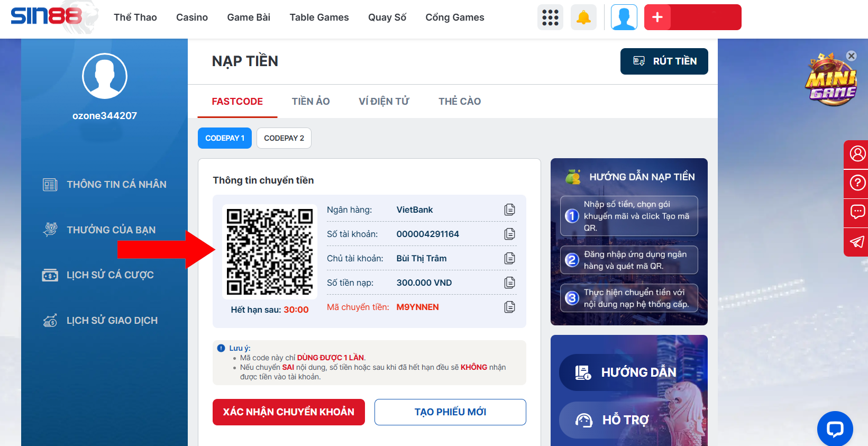Click the SIN88 logo
868x446 pixels.
pyautogui.click(x=47, y=16)
